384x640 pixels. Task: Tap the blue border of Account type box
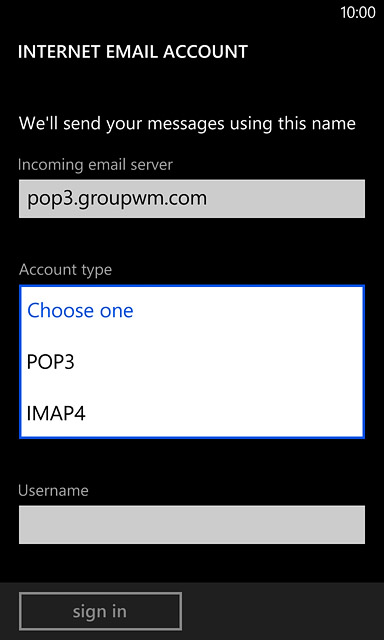191,286
